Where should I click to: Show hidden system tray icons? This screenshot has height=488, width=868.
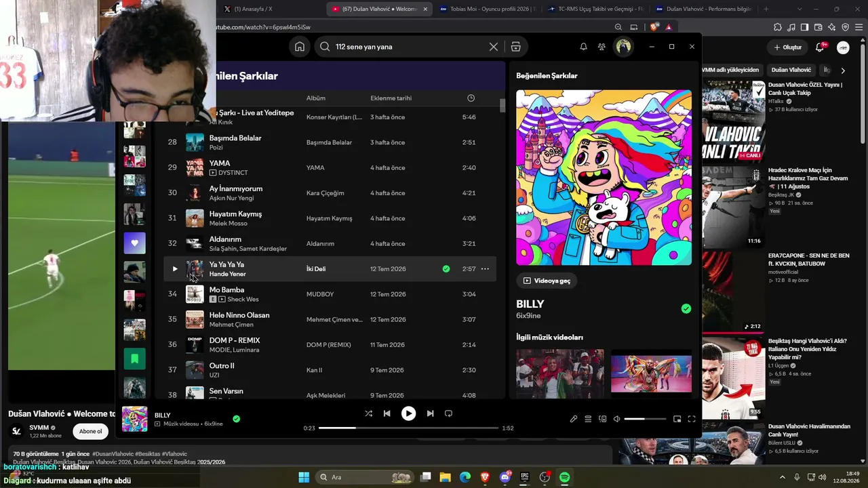[782, 477]
